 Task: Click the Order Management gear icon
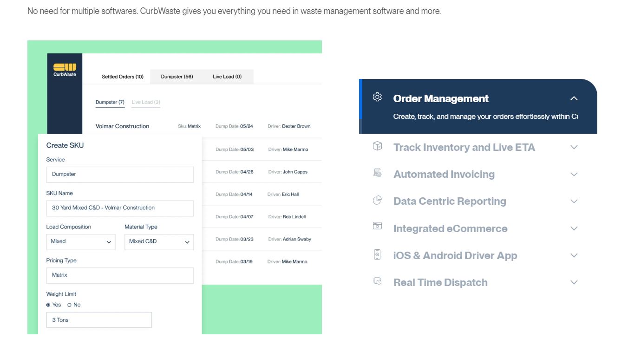[x=377, y=97]
